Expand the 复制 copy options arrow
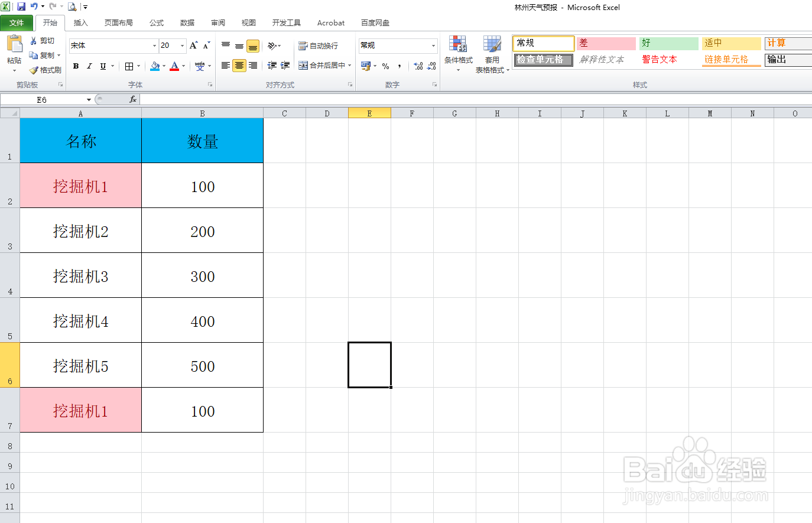Viewport: 812px width, 523px height. pyautogui.click(x=59, y=56)
